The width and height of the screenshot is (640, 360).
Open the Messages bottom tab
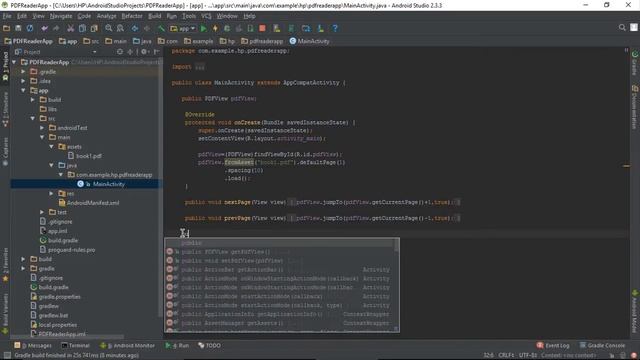33,345
